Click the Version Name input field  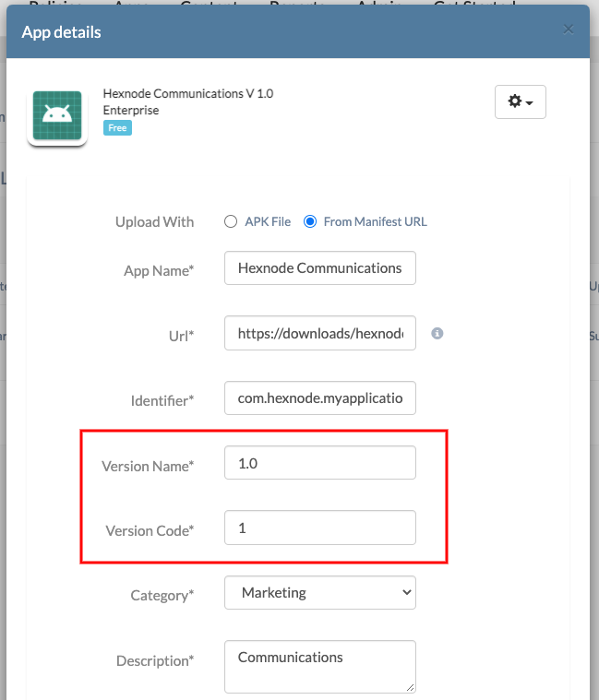320,462
